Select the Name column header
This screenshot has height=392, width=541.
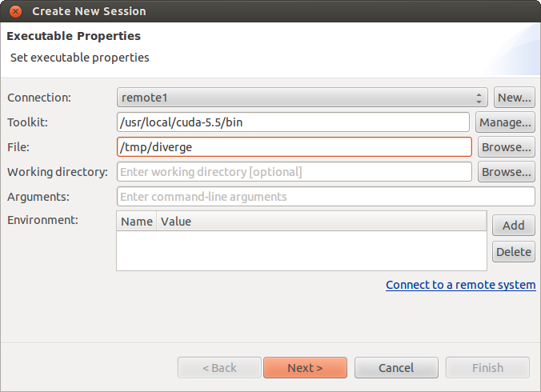(137, 221)
